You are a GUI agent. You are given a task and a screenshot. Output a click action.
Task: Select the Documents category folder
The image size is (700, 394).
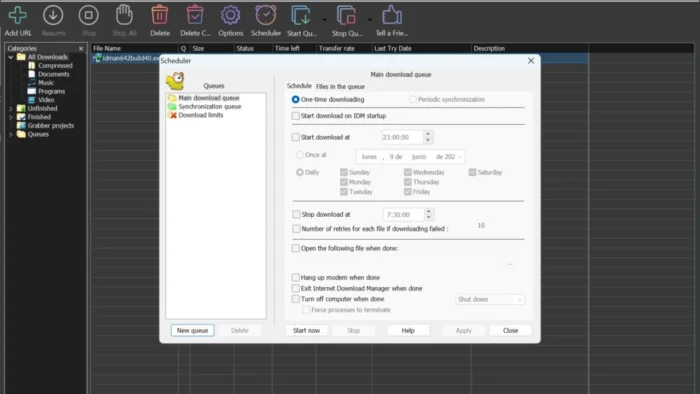pyautogui.click(x=49, y=74)
